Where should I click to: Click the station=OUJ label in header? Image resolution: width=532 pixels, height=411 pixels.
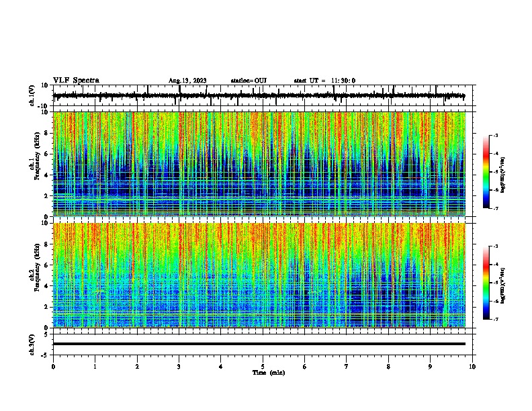[x=249, y=81]
